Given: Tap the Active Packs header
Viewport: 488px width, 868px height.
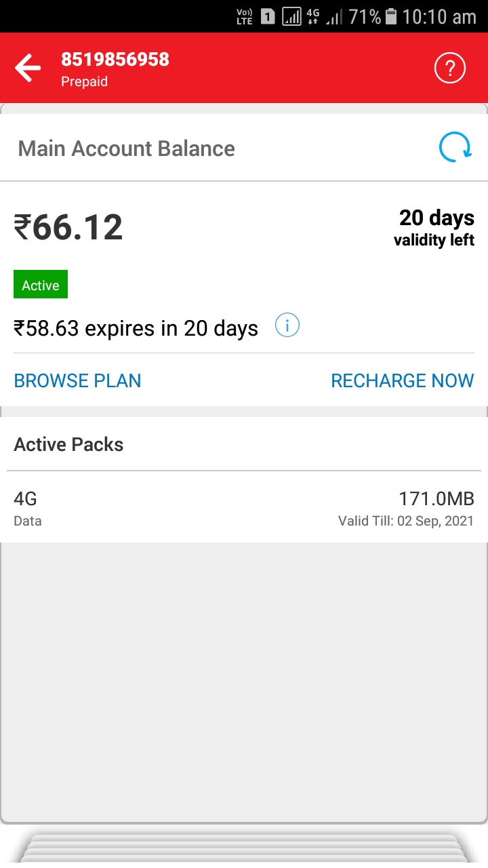Looking at the screenshot, I should point(69,445).
